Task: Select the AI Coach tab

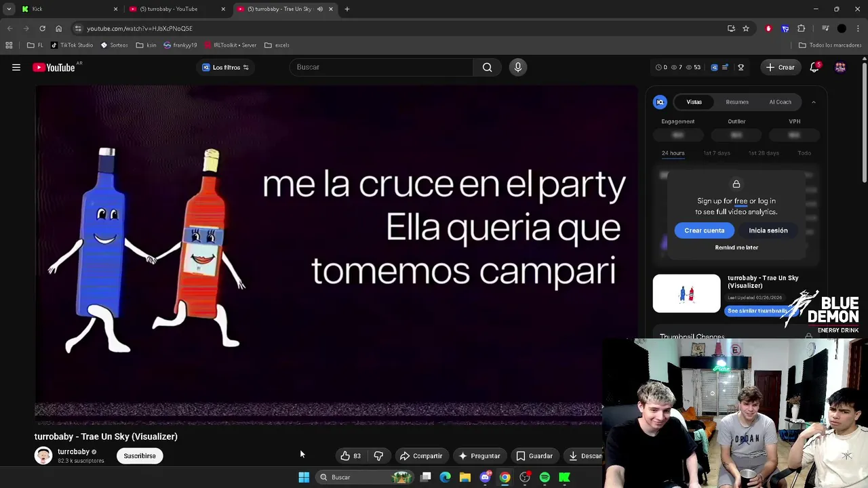Action: [780, 102]
